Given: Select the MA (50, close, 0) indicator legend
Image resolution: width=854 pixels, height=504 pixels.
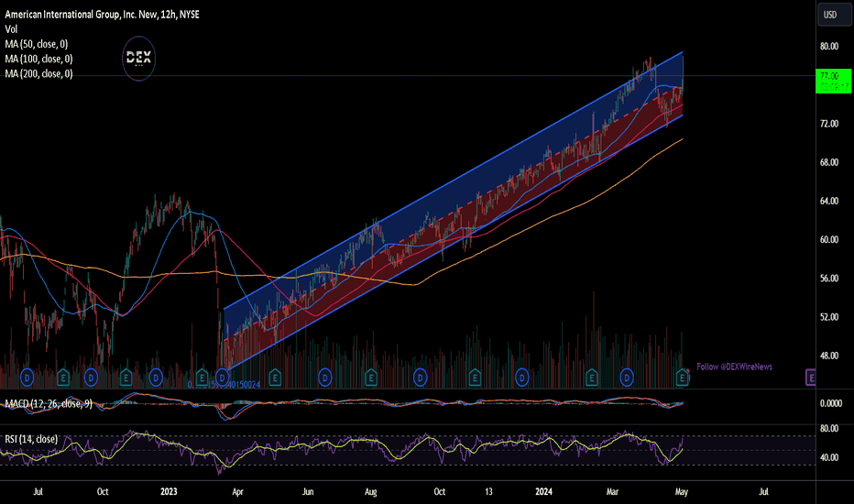Looking at the screenshot, I should click(37, 44).
